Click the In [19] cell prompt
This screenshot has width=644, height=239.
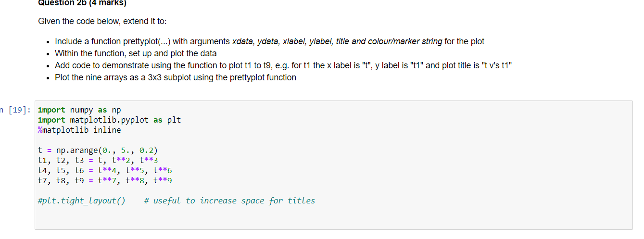click(x=15, y=110)
